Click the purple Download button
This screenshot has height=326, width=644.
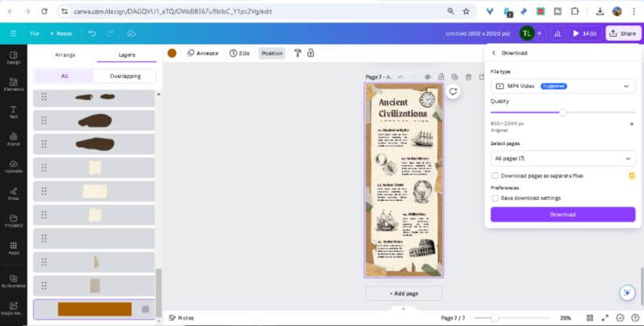coord(563,215)
